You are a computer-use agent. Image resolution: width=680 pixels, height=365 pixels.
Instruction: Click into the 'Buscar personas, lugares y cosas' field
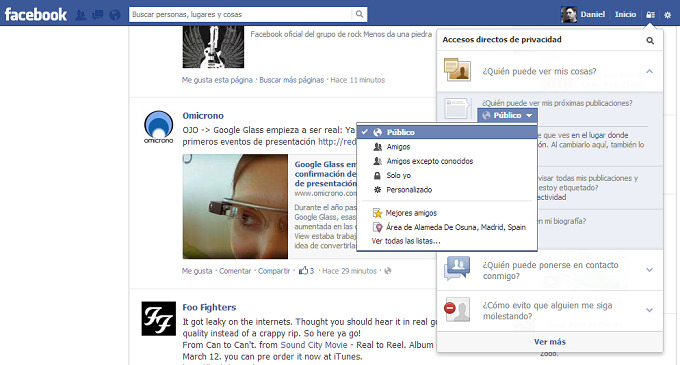tap(241, 14)
